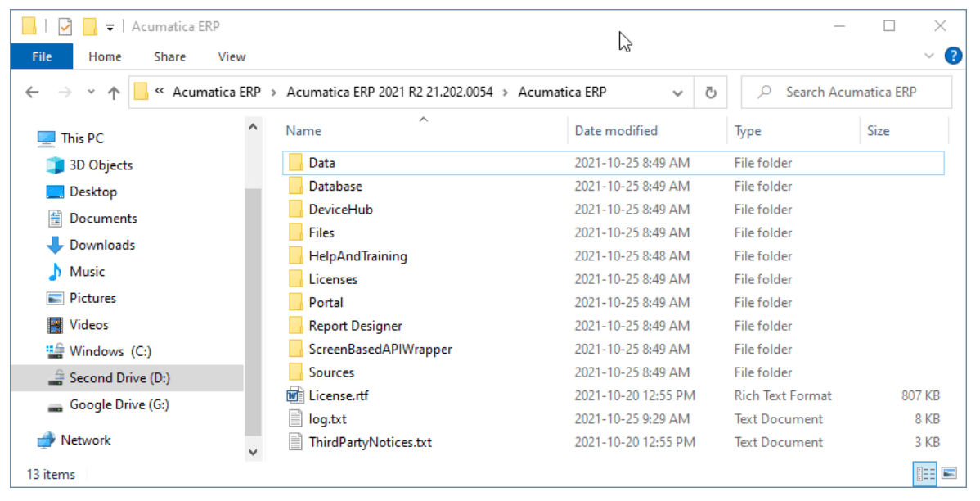Switch to Large icons view in status bar

point(950,473)
